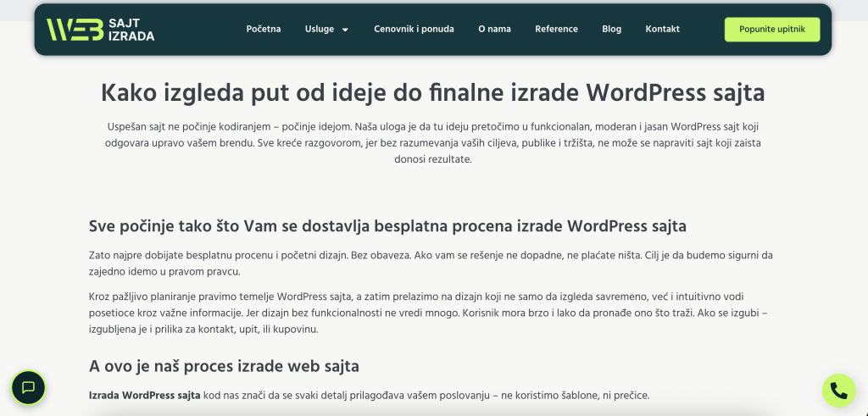This screenshot has width=868, height=416.
Task: Click paragraph starting 'Zato najpre dobijate'
Action: pos(431,263)
